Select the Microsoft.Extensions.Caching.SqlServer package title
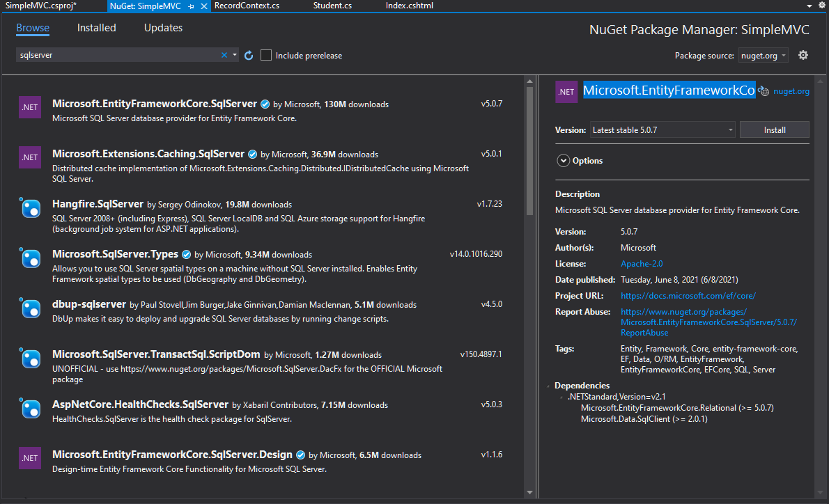Screen dimensions: 829x504 (x=148, y=154)
